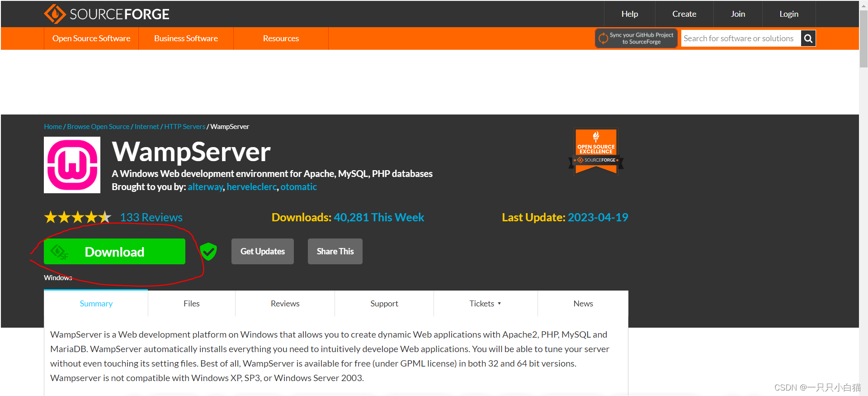
Task: Open the Help menu item
Action: [629, 14]
